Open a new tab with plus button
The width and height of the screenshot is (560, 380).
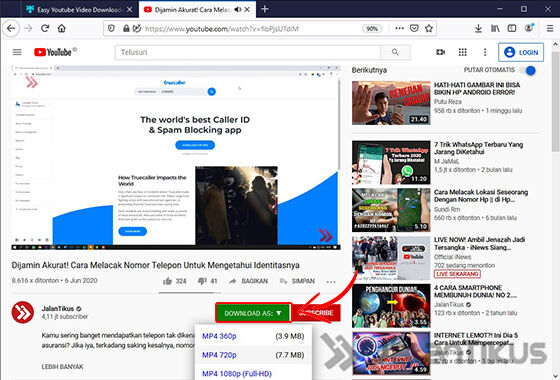tap(265, 9)
